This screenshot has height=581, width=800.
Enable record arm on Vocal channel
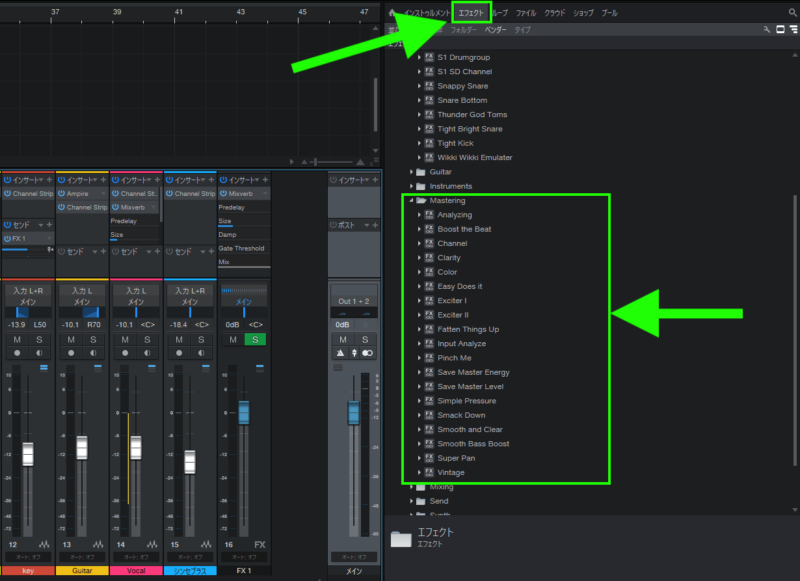124,353
